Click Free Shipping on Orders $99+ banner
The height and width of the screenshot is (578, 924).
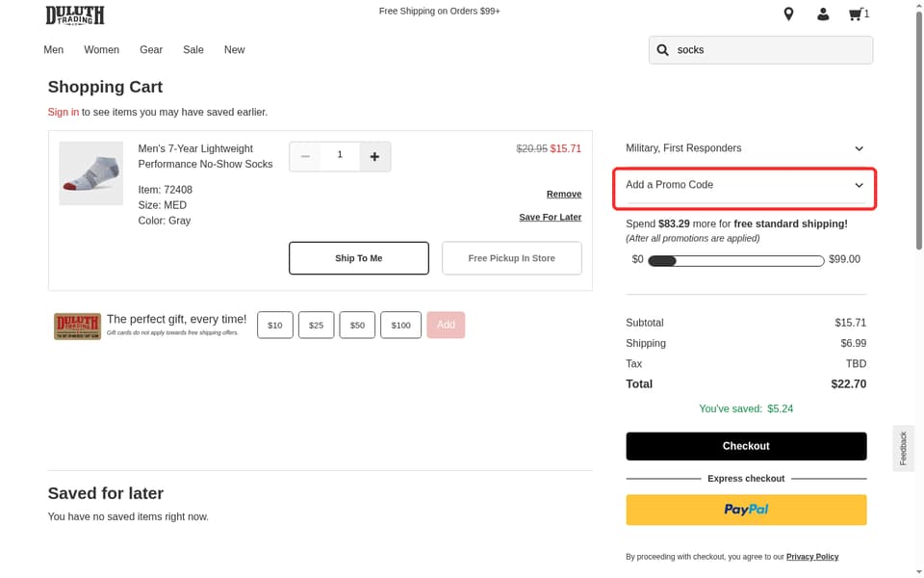tap(439, 12)
